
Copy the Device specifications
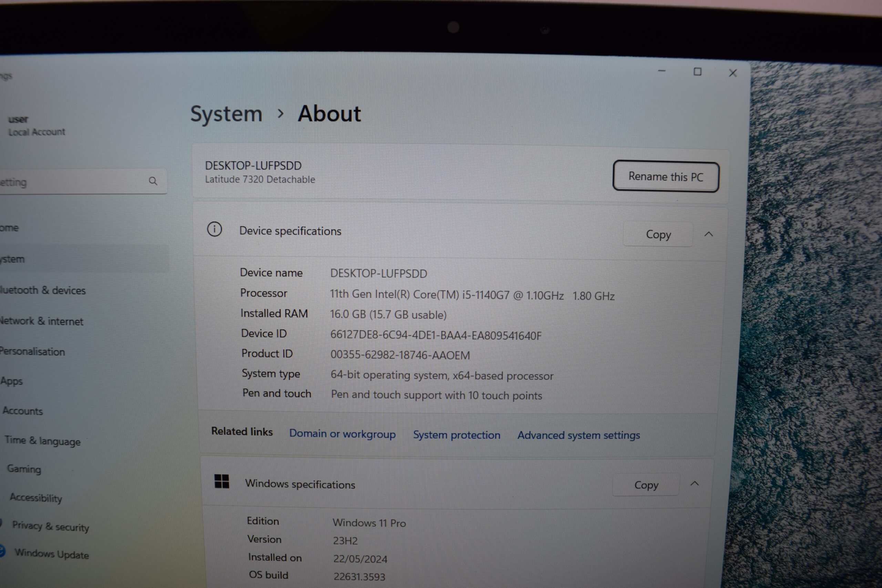[x=658, y=234]
